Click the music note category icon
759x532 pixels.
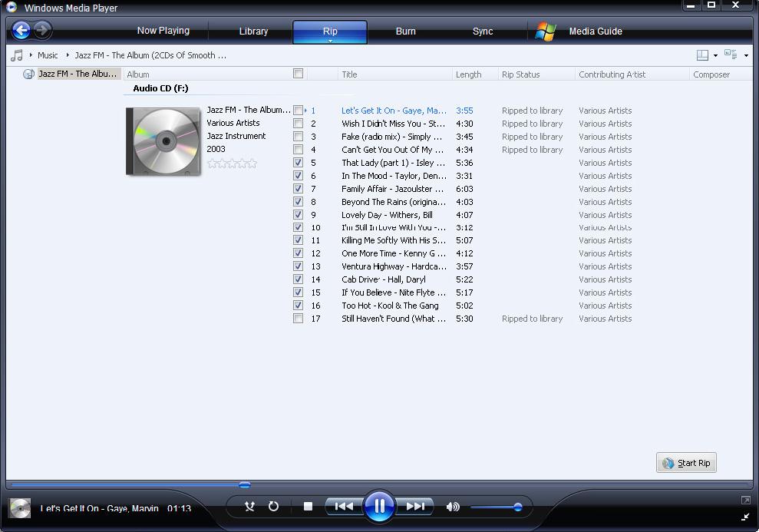16,55
